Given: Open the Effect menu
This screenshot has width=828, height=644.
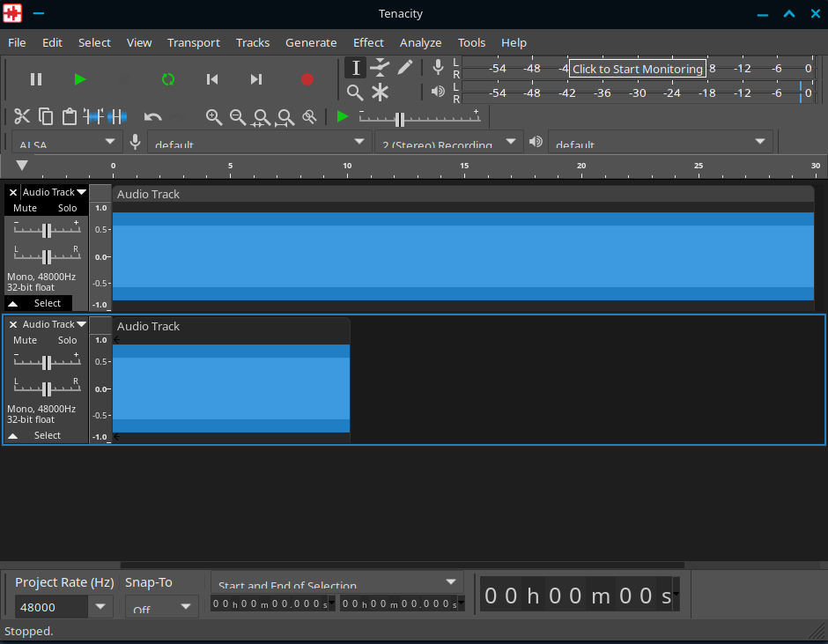Looking at the screenshot, I should click(x=368, y=42).
